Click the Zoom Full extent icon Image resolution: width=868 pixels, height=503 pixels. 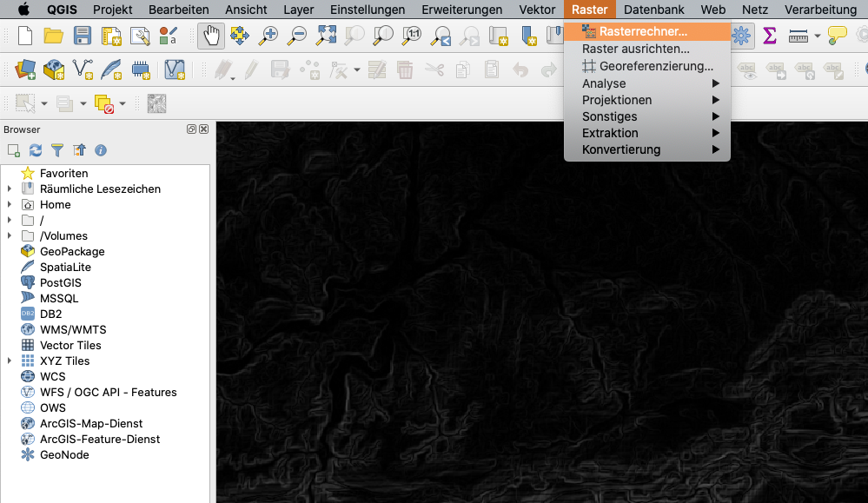pos(326,36)
